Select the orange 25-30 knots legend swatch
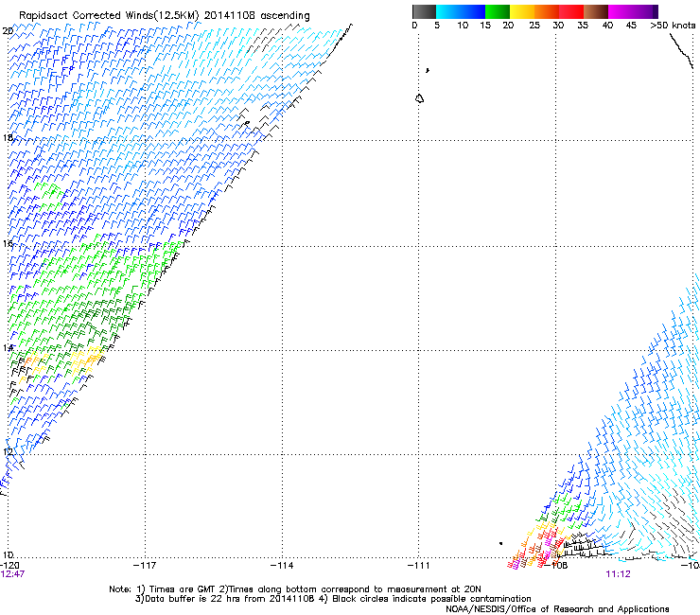Image resolution: width=700 pixels, height=615 pixels. [x=547, y=11]
